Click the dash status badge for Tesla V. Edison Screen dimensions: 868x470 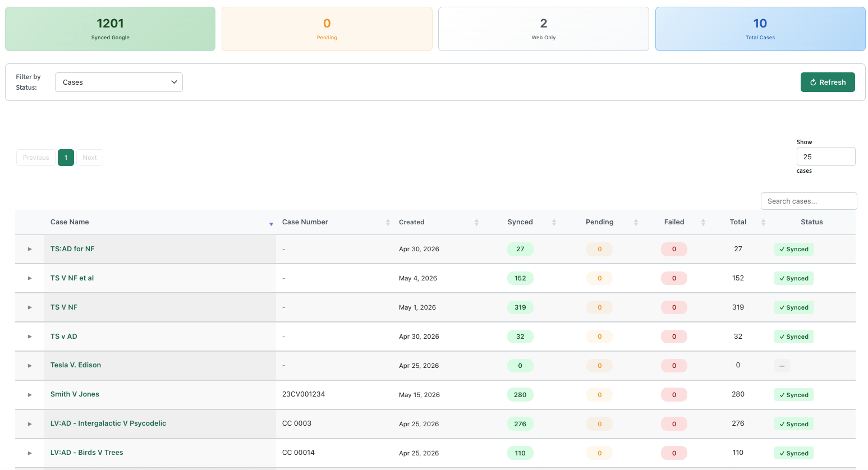click(782, 366)
